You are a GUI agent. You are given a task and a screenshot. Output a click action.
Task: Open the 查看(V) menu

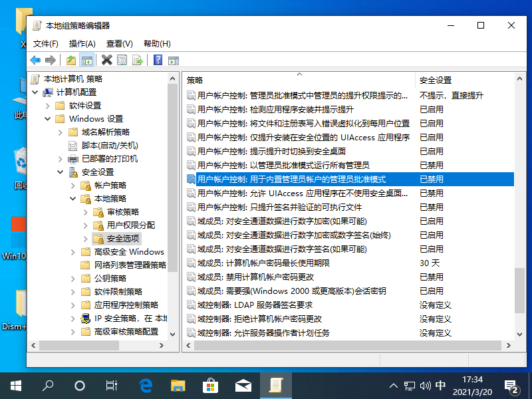click(x=118, y=43)
